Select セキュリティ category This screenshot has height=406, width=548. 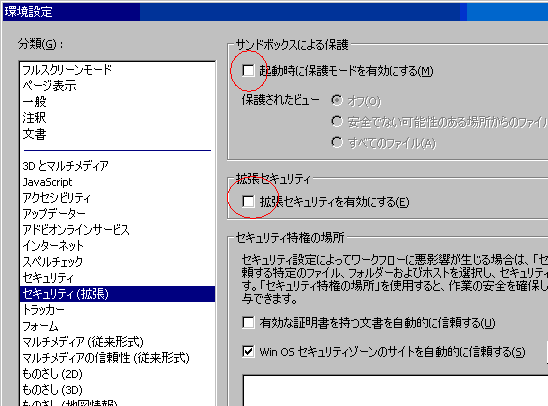(x=117, y=278)
